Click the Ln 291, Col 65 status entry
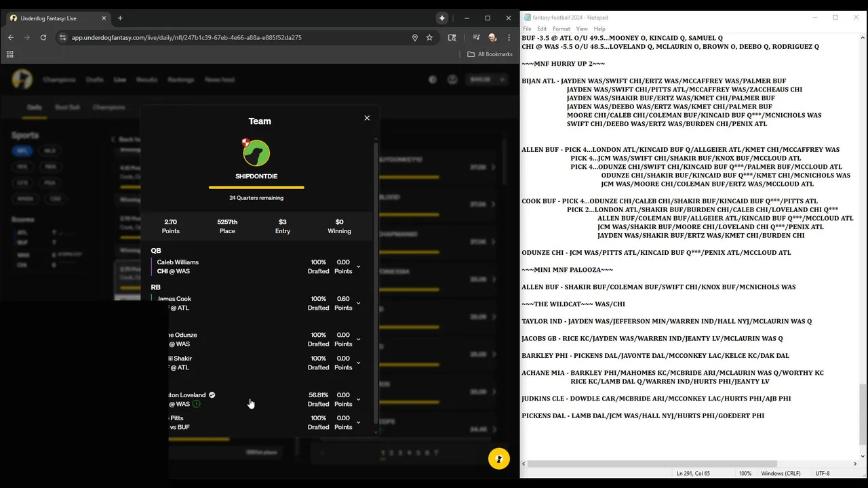868x488 pixels. pos(693,474)
